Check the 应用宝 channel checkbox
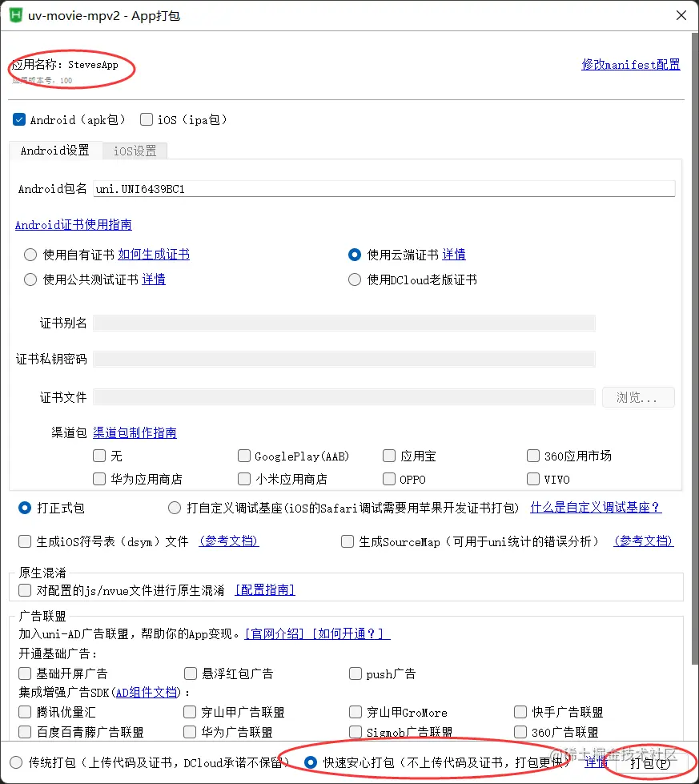The height and width of the screenshot is (784, 699). pyautogui.click(x=389, y=456)
